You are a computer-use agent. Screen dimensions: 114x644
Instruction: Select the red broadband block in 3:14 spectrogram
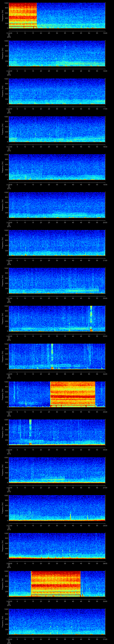coord(23,16)
